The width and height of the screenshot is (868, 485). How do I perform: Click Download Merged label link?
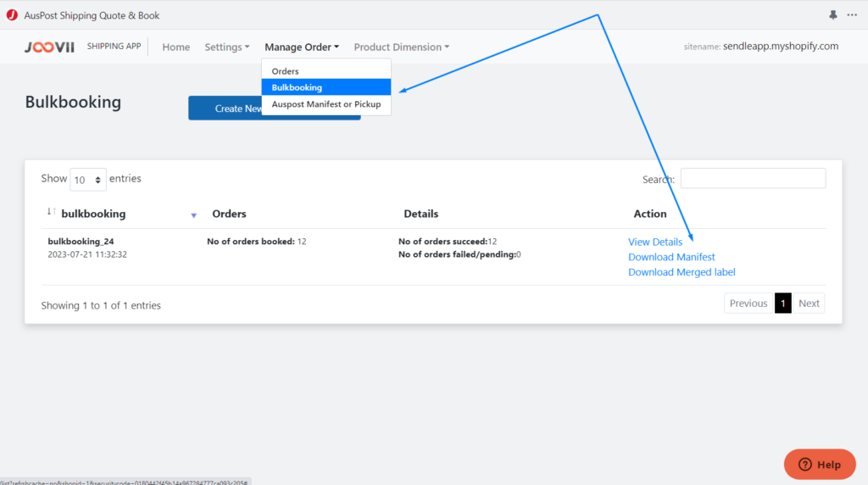click(x=682, y=272)
